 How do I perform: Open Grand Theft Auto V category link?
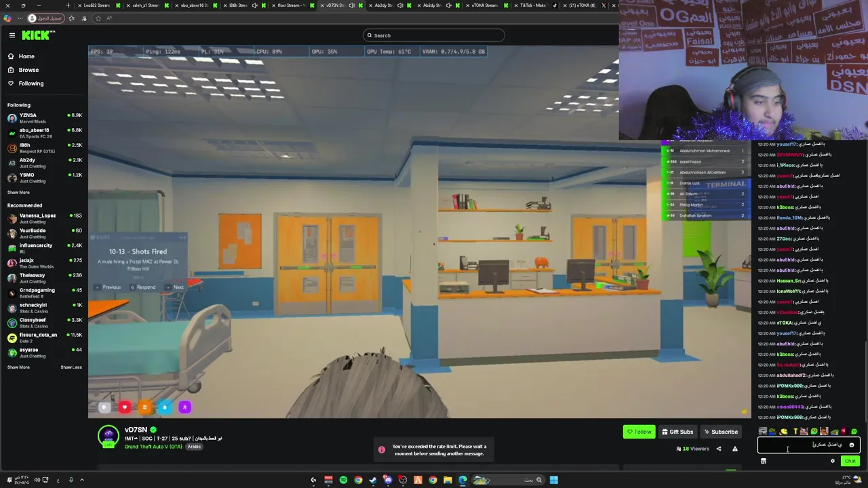point(153,447)
